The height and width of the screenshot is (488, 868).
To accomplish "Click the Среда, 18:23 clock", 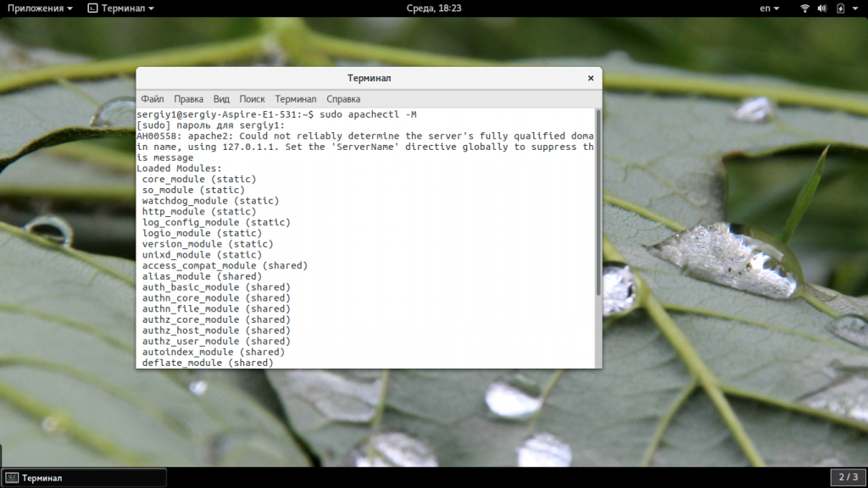I will click(x=434, y=8).
